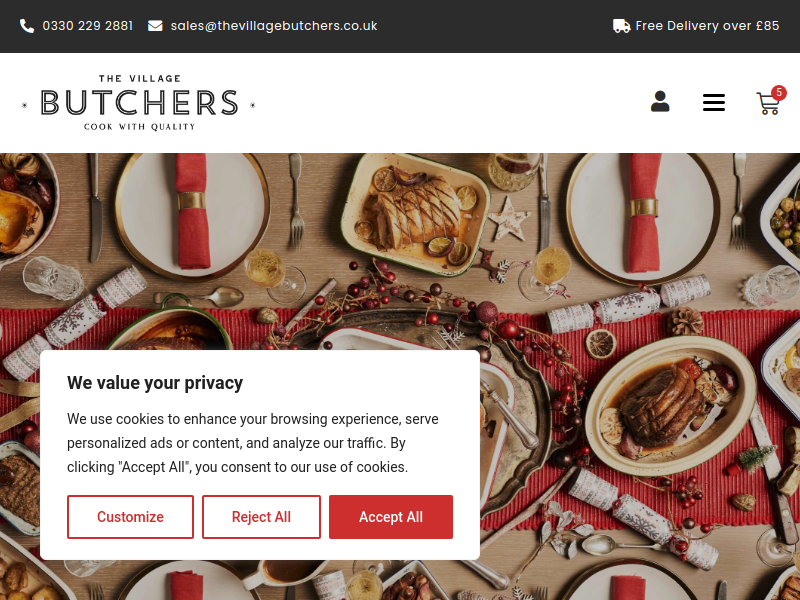Click the Customize cookies button
The image size is (800, 600).
point(130,517)
